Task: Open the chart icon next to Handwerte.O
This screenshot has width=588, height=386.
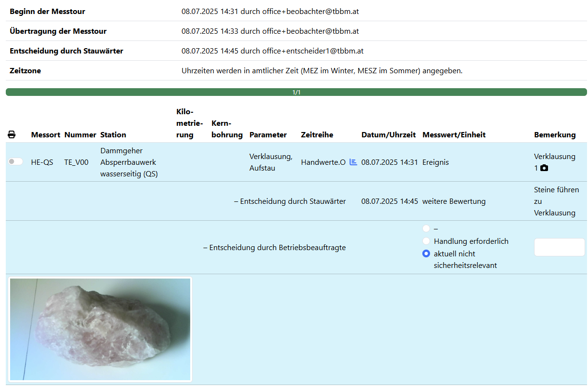Action: 353,162
